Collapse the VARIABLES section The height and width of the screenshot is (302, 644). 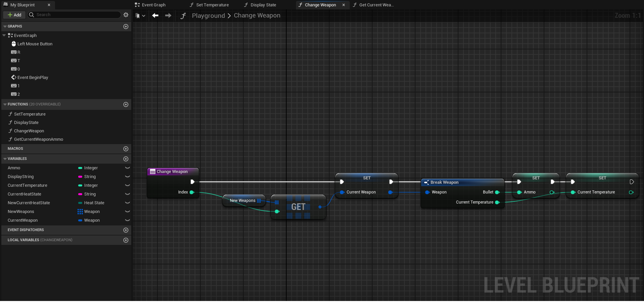(5, 159)
